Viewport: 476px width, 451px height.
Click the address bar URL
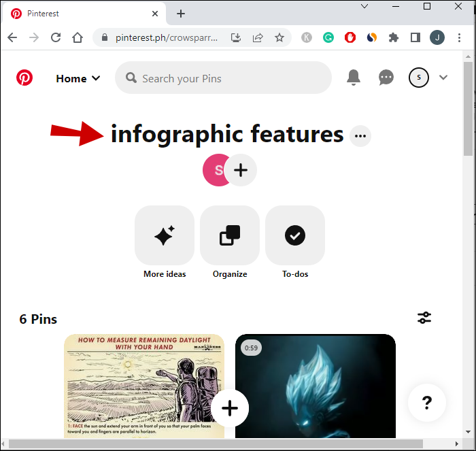(167, 37)
